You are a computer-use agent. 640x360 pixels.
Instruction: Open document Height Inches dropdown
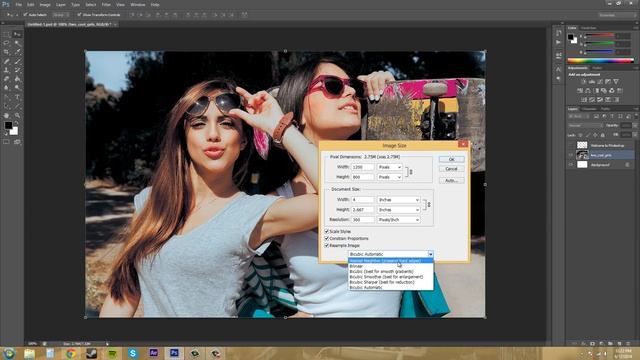398,209
